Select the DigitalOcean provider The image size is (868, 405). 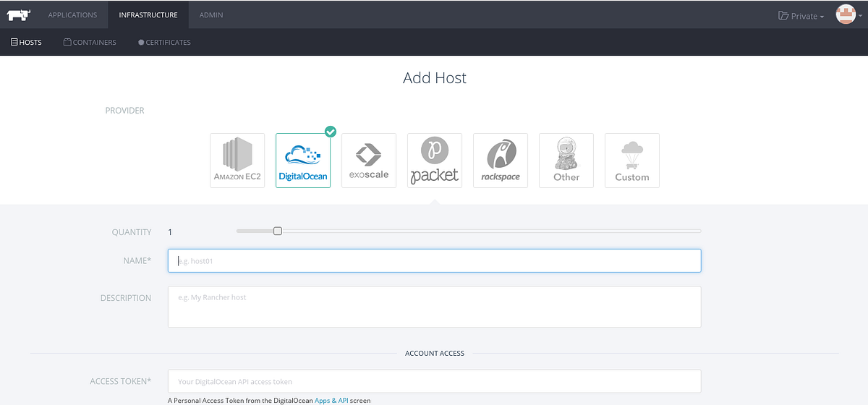(x=303, y=161)
